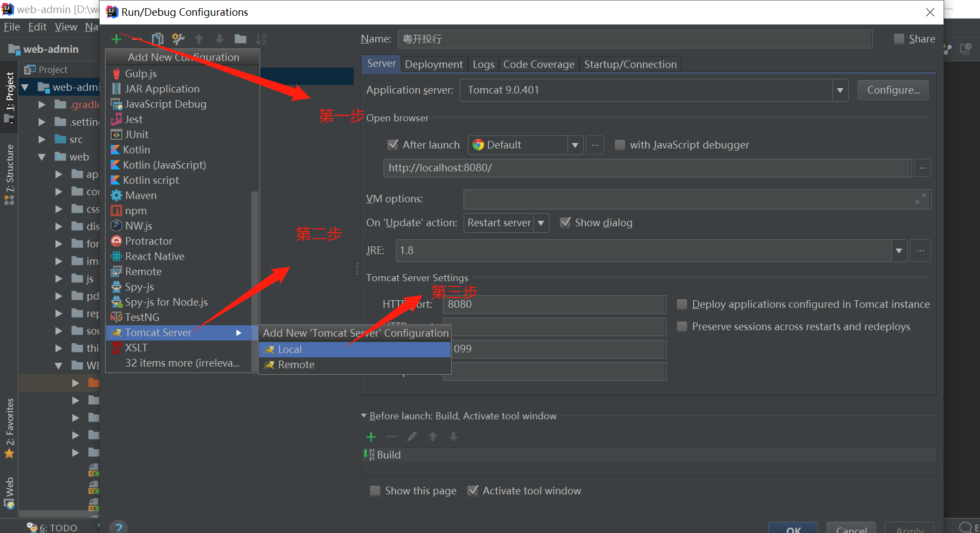Click the folder icon in configurations toolbar
Viewport: 980px width, 533px height.
click(241, 39)
